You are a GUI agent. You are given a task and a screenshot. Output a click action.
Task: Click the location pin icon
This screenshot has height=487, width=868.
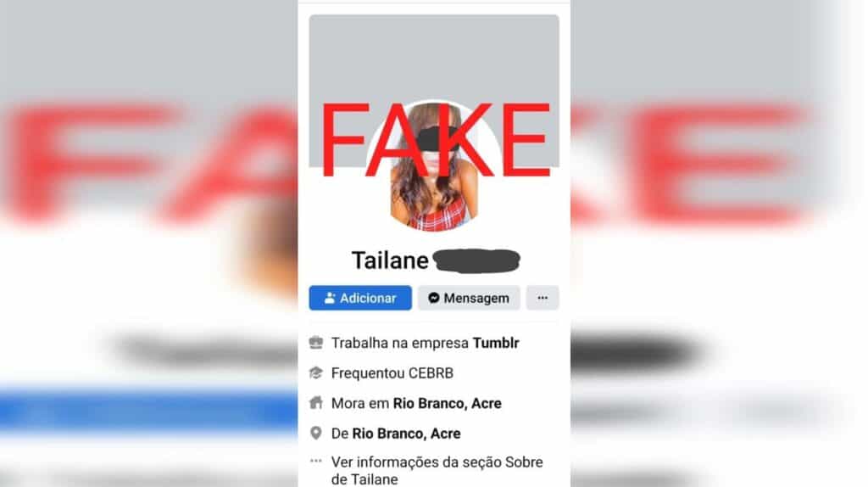coord(316,433)
